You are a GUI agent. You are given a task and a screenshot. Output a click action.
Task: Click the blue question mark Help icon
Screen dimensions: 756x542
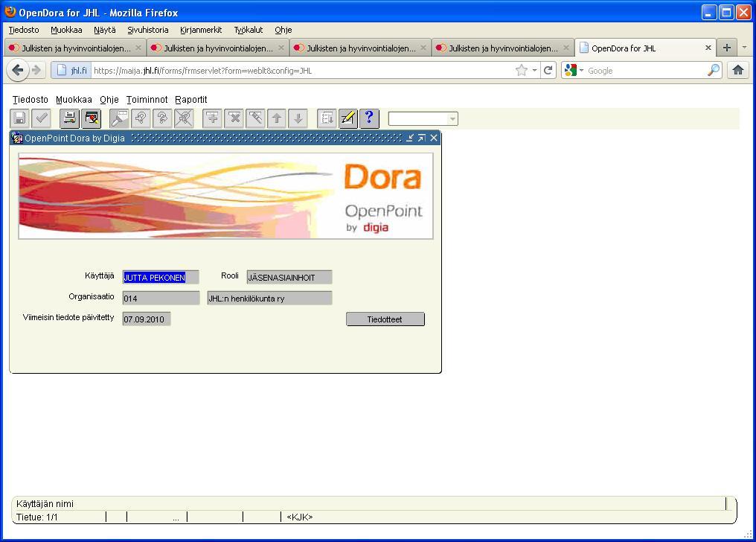tap(369, 118)
